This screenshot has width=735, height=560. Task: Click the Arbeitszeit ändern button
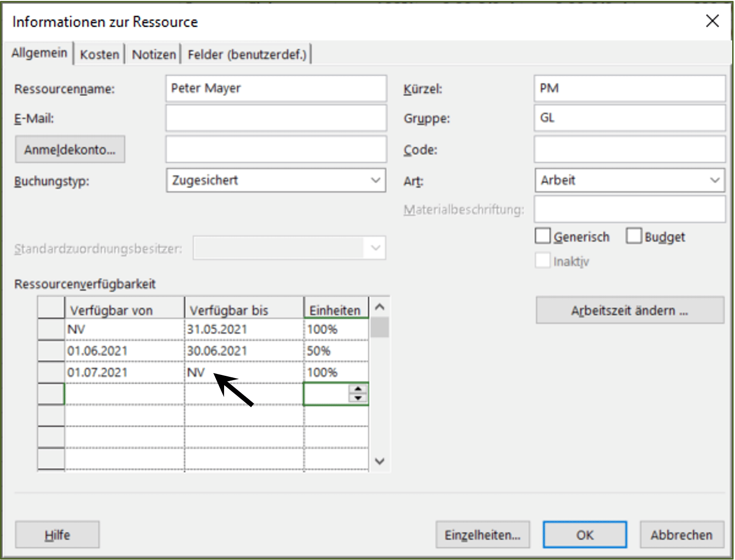(x=630, y=310)
